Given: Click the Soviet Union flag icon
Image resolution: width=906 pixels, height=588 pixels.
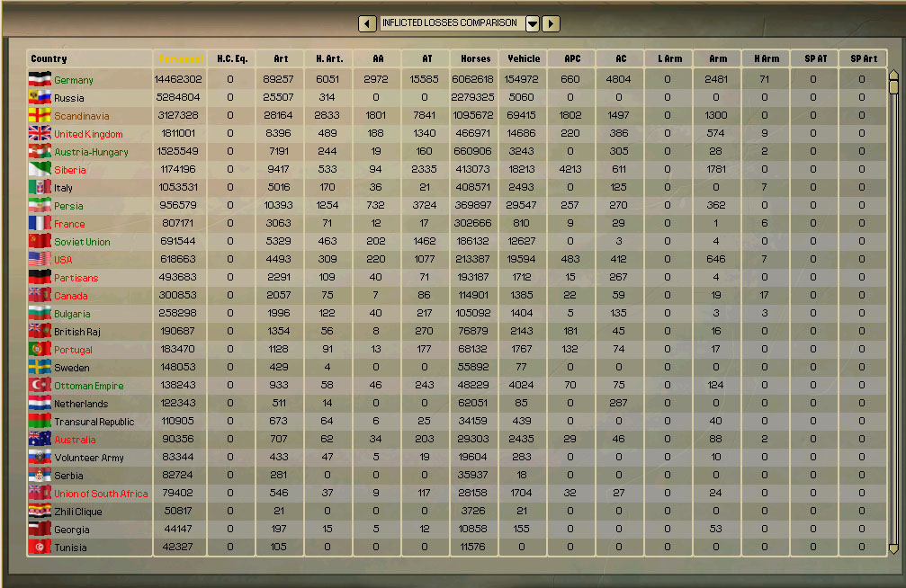Looking at the screenshot, I should point(40,241).
